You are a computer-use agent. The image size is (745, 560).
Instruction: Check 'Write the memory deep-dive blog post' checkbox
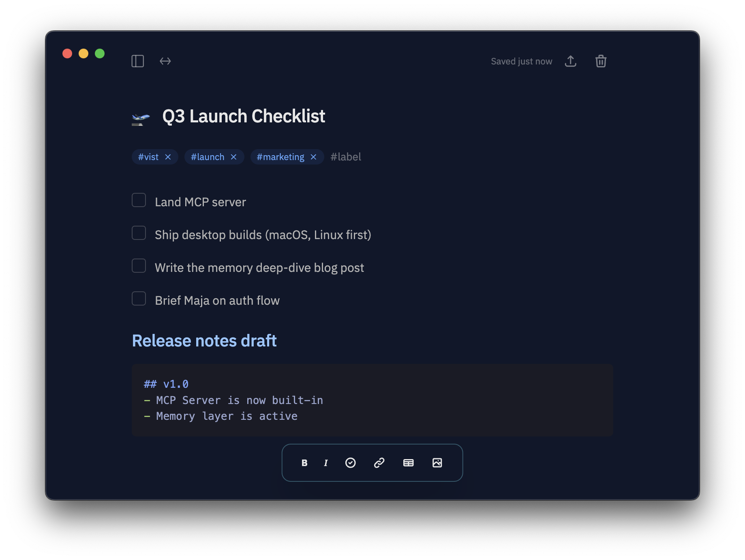(139, 266)
